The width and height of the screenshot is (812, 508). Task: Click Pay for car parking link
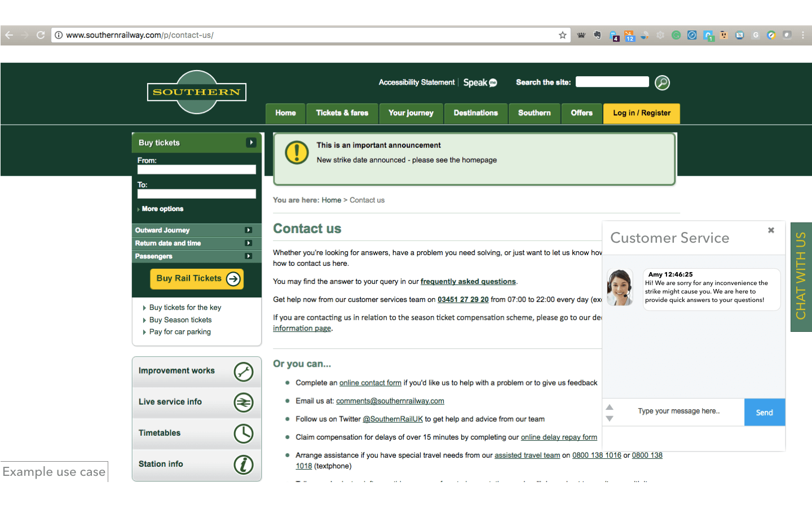[180, 332]
